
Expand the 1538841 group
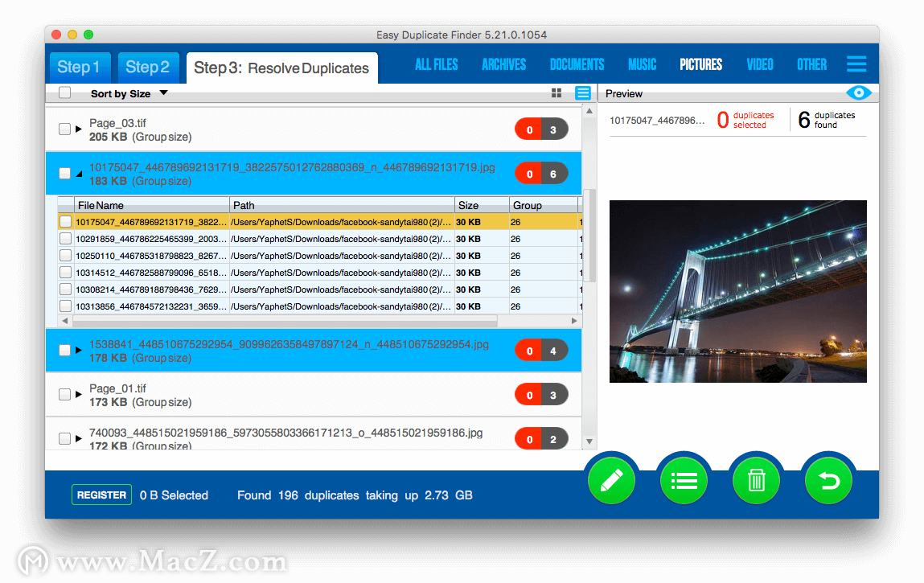78,350
